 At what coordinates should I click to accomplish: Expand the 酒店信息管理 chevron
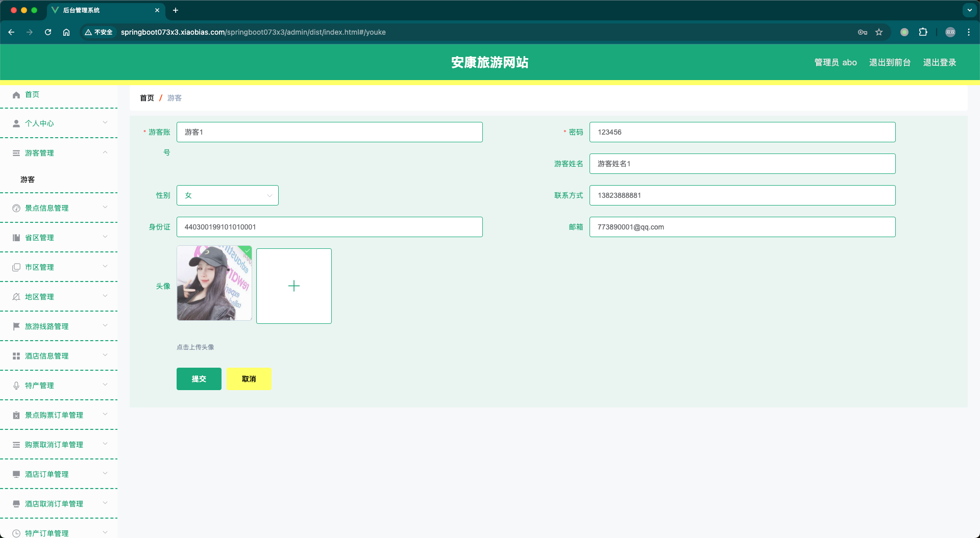105,355
